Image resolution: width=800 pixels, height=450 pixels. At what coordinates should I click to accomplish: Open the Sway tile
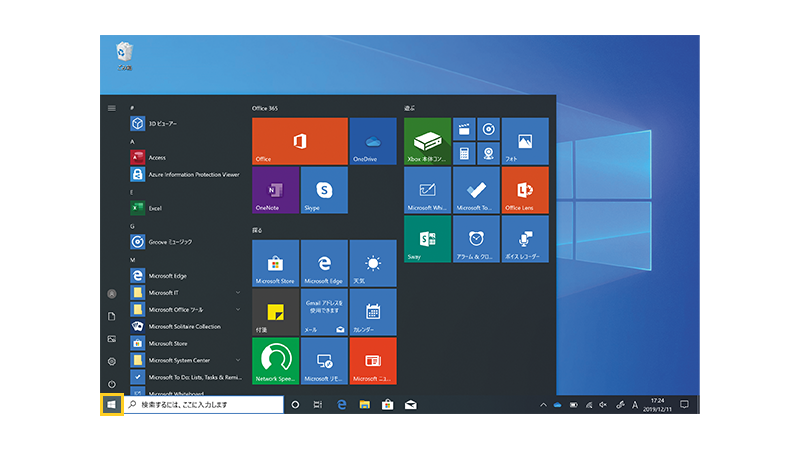click(428, 239)
